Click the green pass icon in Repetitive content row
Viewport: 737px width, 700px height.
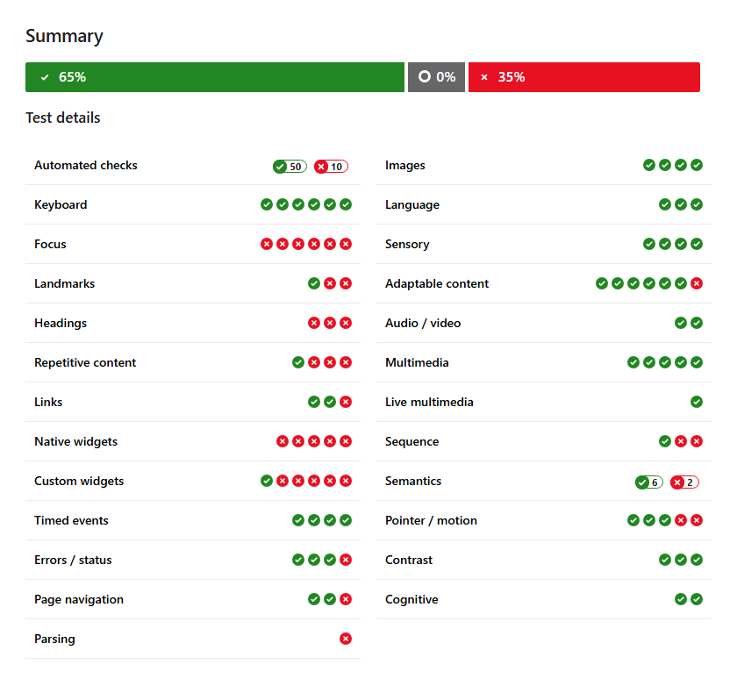[298, 362]
